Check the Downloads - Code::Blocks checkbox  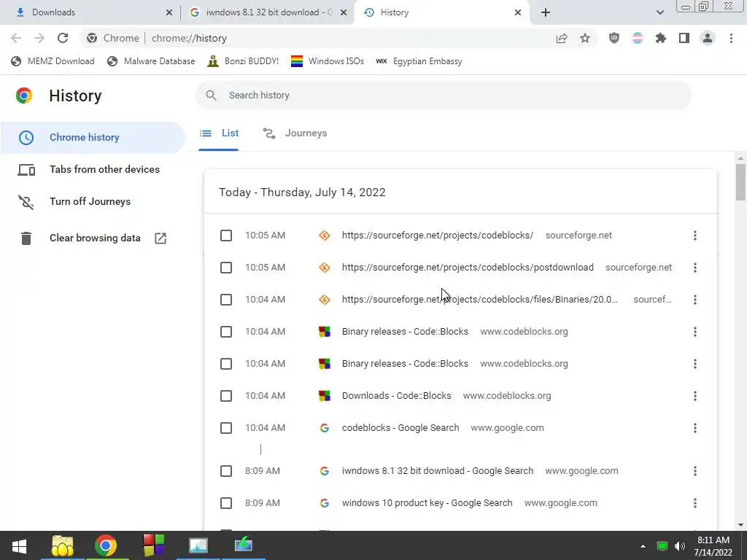click(x=226, y=396)
